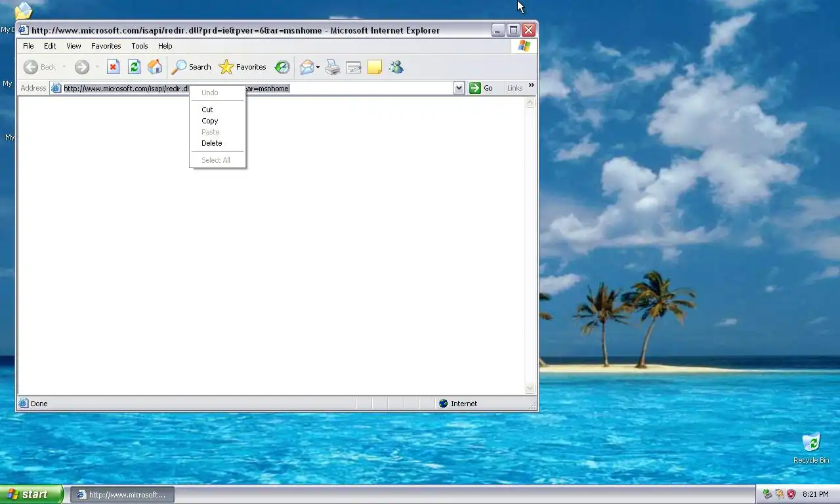Click the Forward navigation arrow
The height and width of the screenshot is (504, 840).
(x=81, y=67)
